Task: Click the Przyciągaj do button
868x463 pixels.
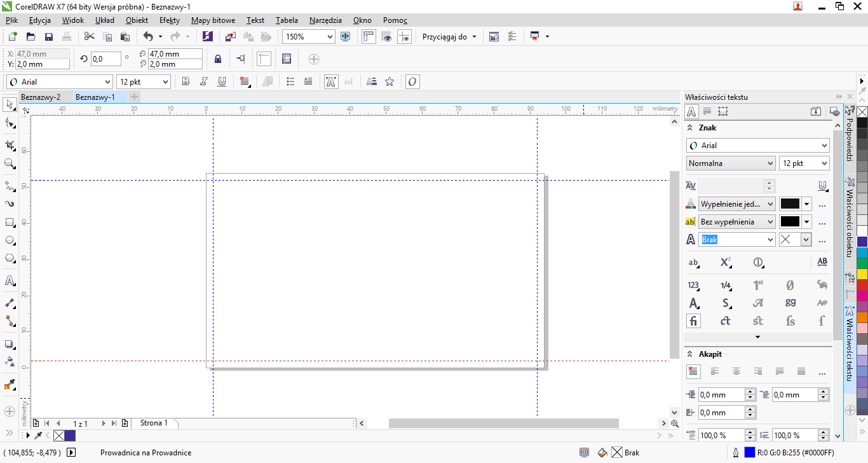Action: click(x=449, y=37)
